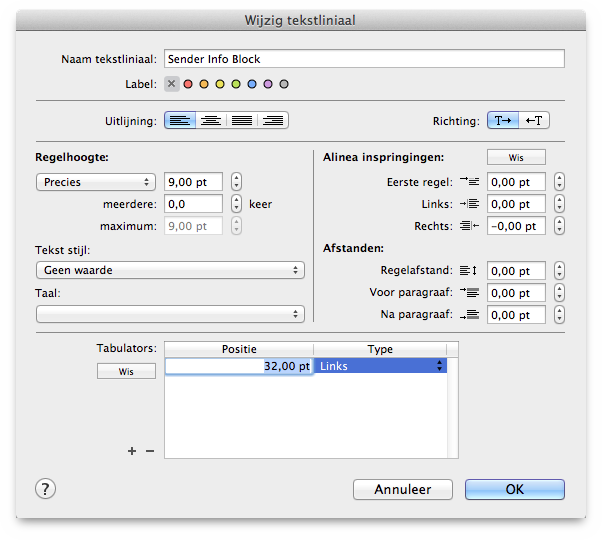Choose purple label color

click(x=268, y=84)
